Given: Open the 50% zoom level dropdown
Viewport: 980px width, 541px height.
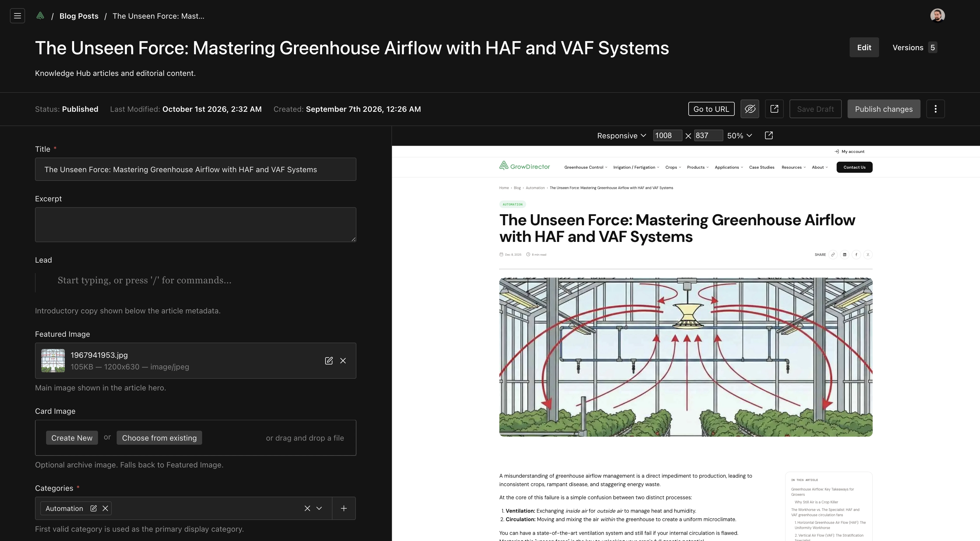Looking at the screenshot, I should click(x=740, y=135).
